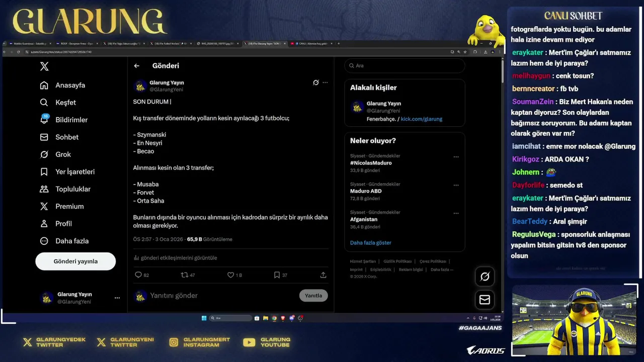Click browser reload button
Screen dimensions: 644x362
19,51
